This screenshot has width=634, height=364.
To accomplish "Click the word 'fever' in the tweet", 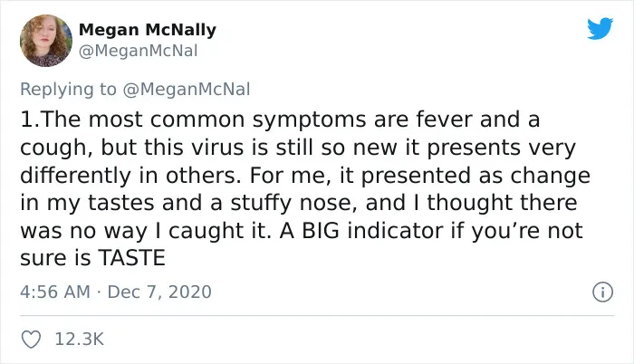I will [x=444, y=120].
